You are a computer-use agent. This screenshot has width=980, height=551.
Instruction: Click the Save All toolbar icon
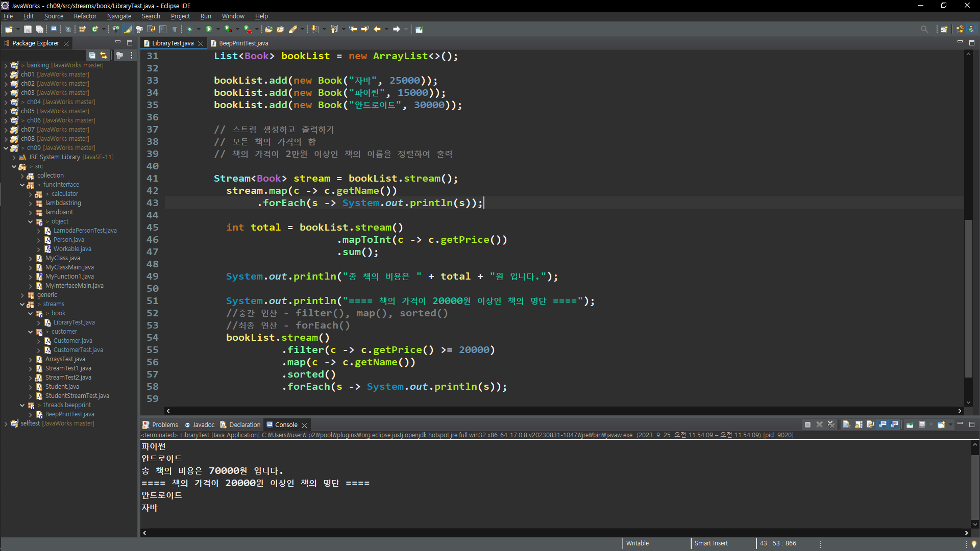39,29
